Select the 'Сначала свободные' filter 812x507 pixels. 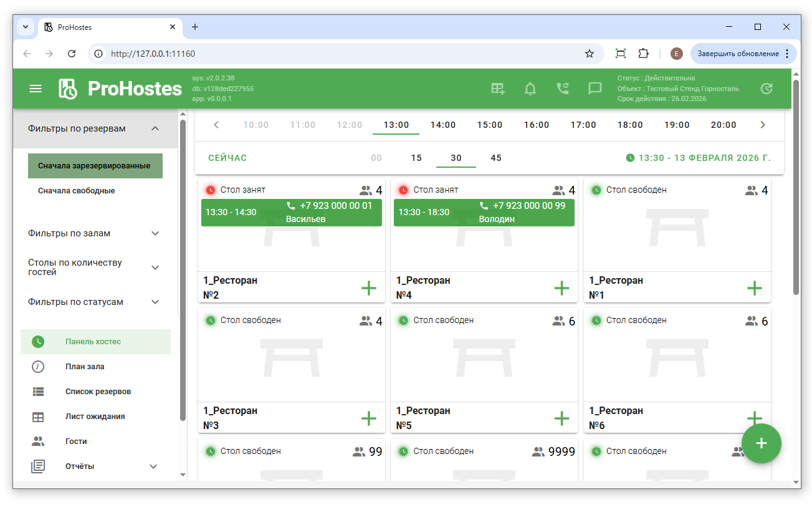point(77,191)
